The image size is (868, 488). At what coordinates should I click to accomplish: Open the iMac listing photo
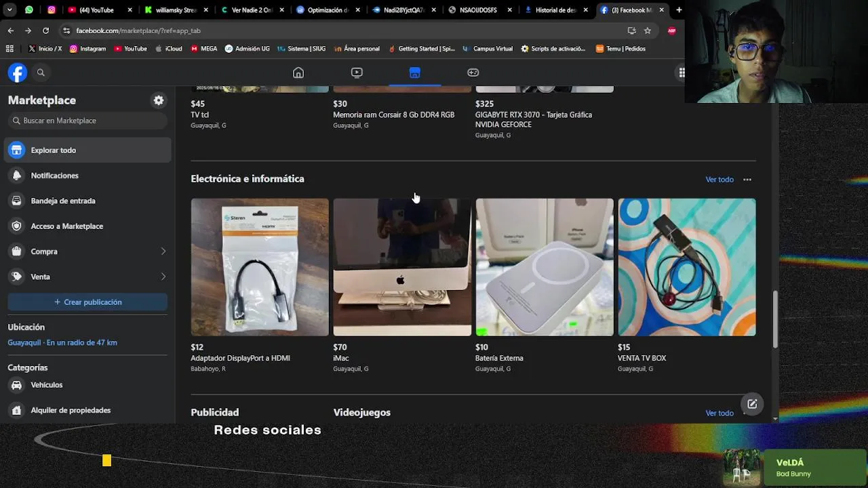[x=402, y=267]
